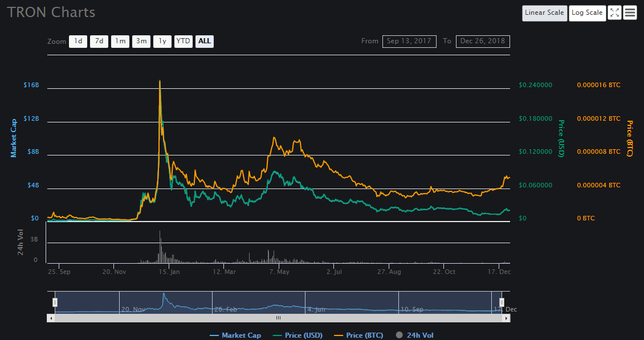Set zoom to 1m

(x=120, y=41)
